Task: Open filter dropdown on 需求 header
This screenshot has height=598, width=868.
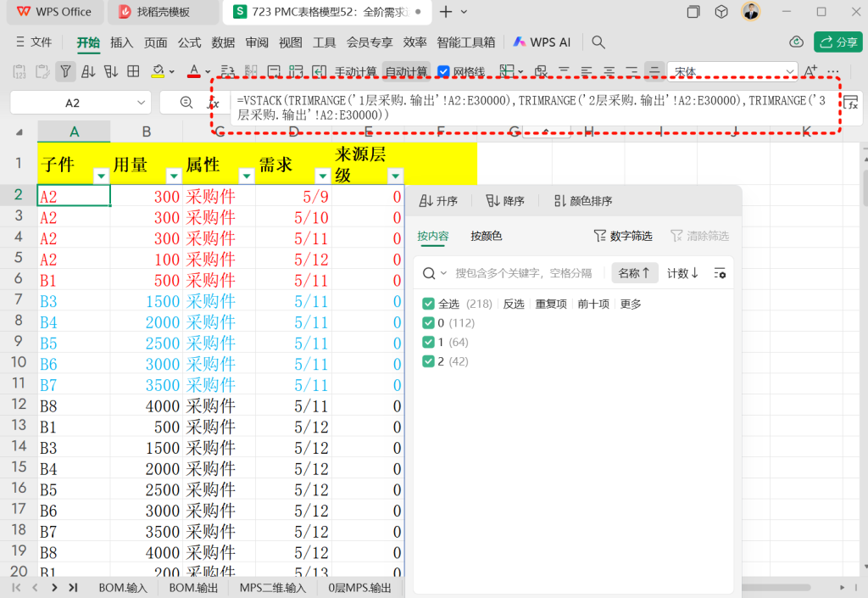Action: pyautogui.click(x=322, y=176)
